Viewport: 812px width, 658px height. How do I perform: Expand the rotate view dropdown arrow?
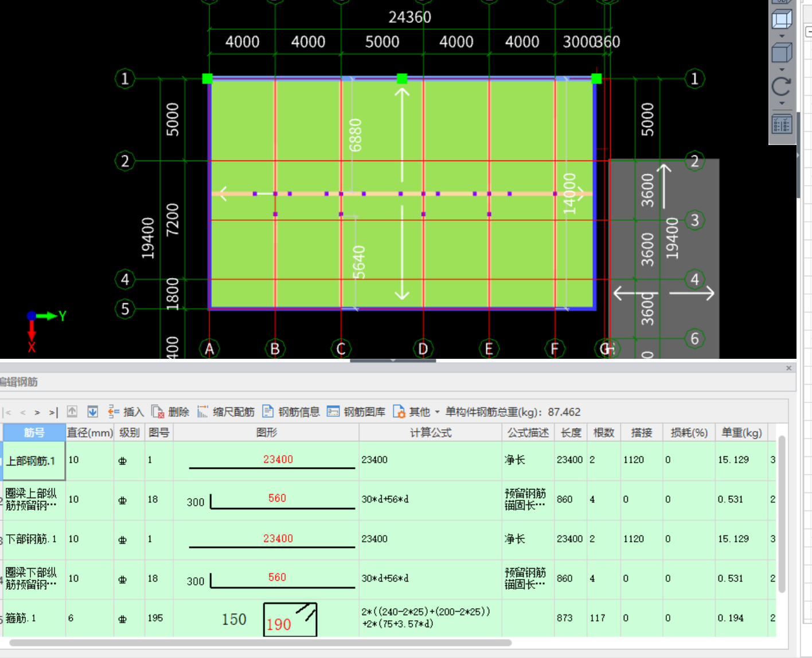pos(782,104)
